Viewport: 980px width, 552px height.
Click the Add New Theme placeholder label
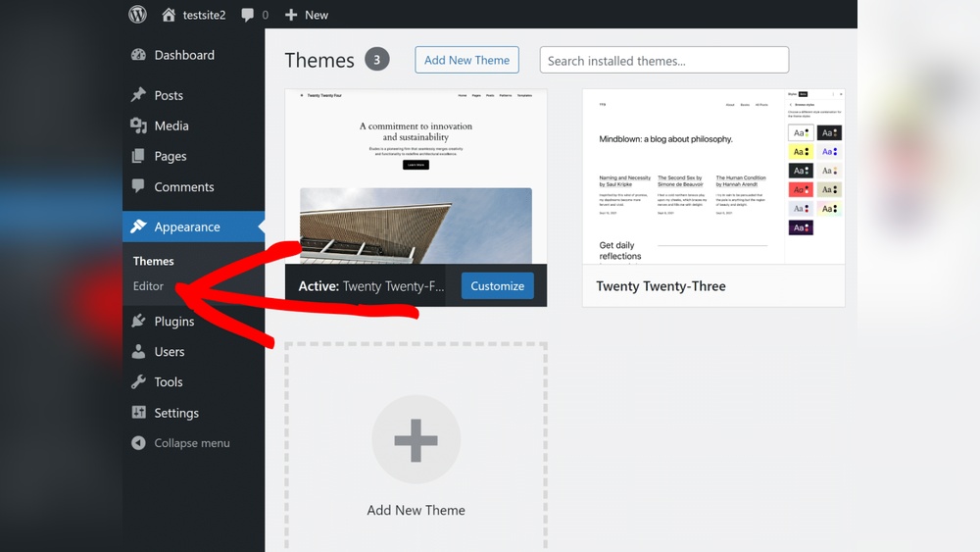pos(416,510)
